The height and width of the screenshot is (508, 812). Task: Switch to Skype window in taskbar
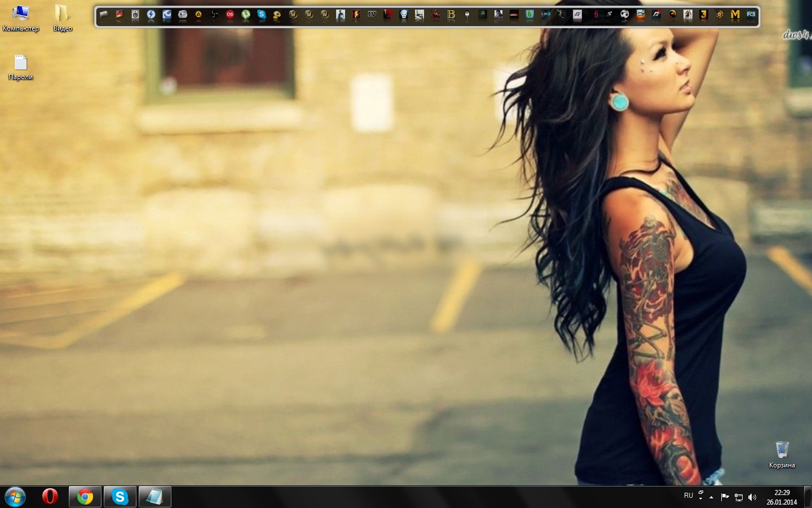pos(120,497)
